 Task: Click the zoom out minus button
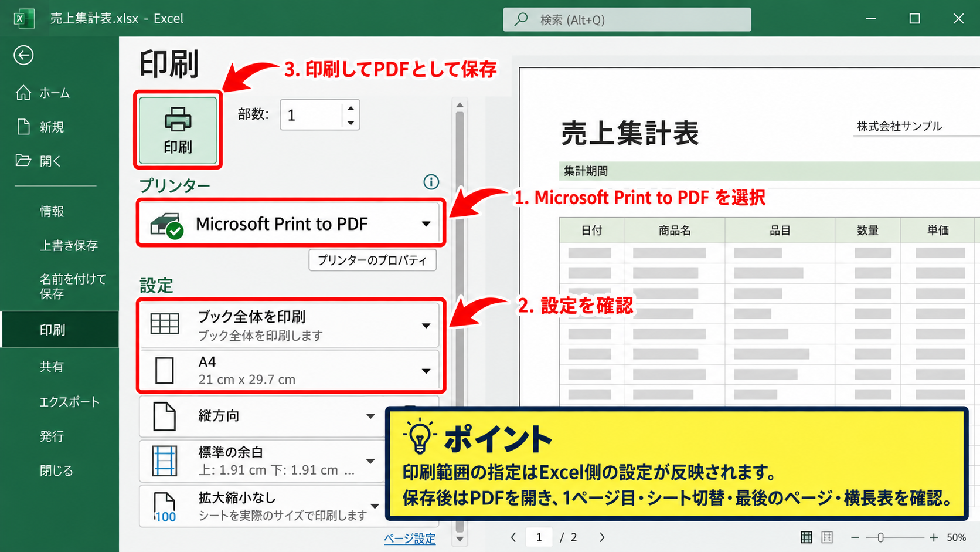(855, 537)
